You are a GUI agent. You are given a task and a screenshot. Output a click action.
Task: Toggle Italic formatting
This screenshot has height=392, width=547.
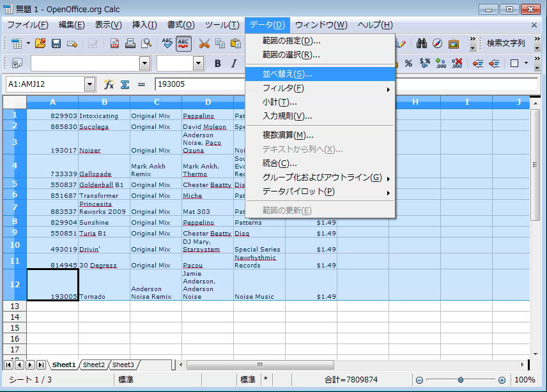tap(234, 63)
